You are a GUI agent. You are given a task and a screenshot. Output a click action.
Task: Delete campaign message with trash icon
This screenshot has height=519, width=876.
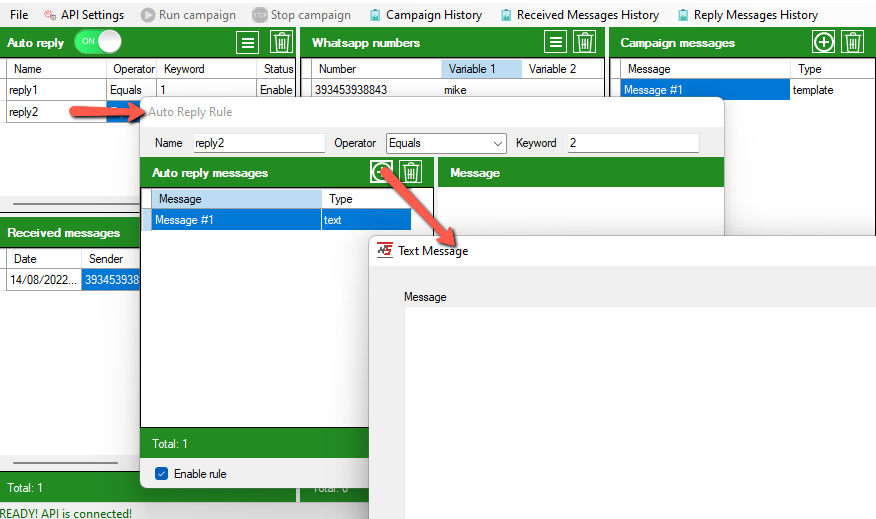852,42
